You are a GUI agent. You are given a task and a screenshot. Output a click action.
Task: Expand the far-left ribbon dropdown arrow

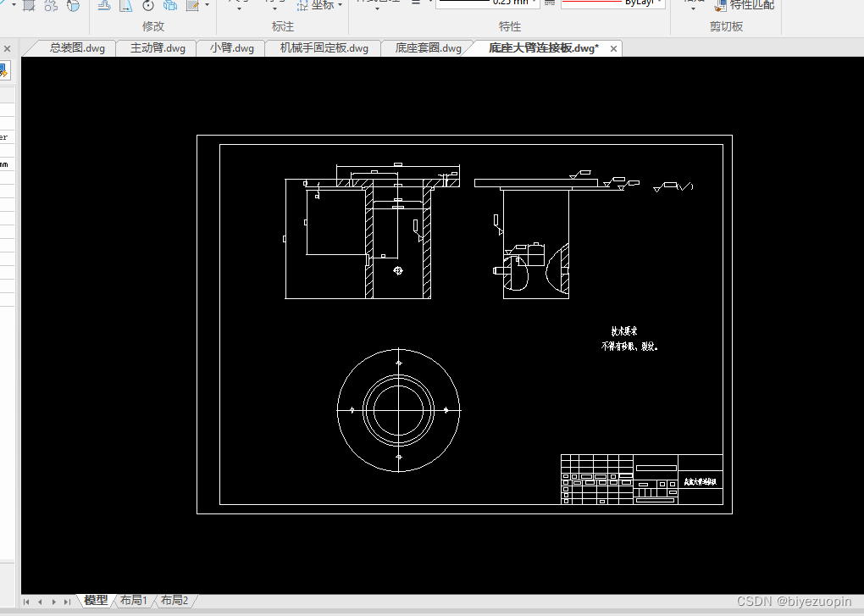(x=14, y=5)
